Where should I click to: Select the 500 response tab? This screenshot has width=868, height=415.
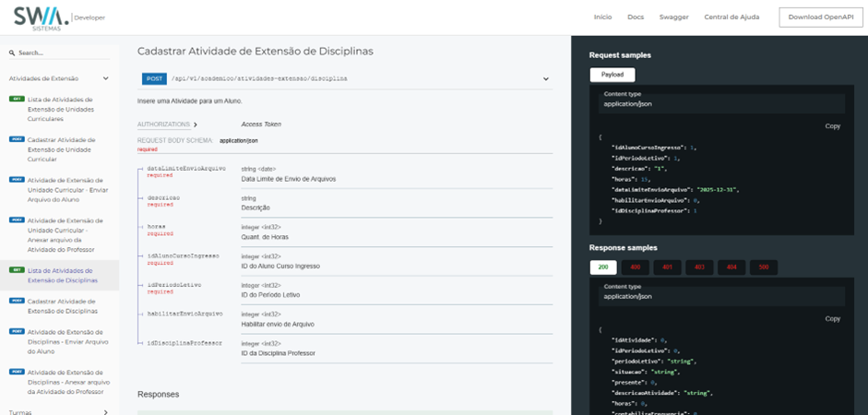click(764, 267)
